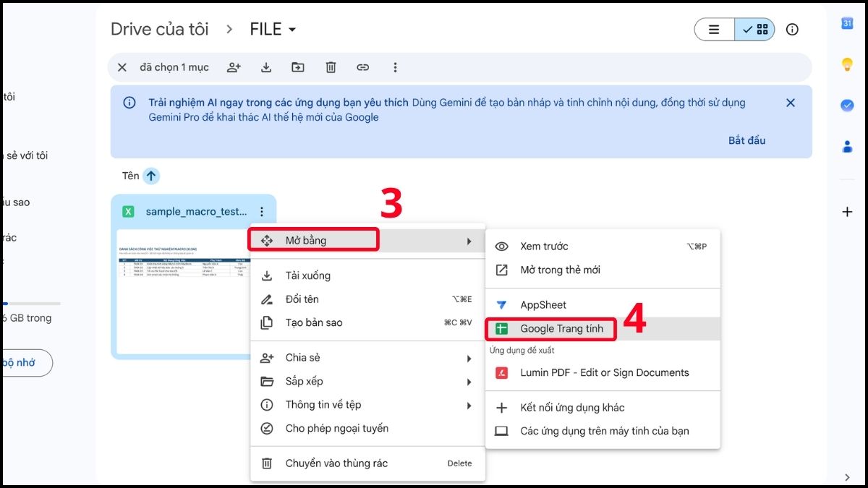Click the share (add person) toolbar icon
Image resolution: width=868 pixels, height=488 pixels.
point(234,67)
